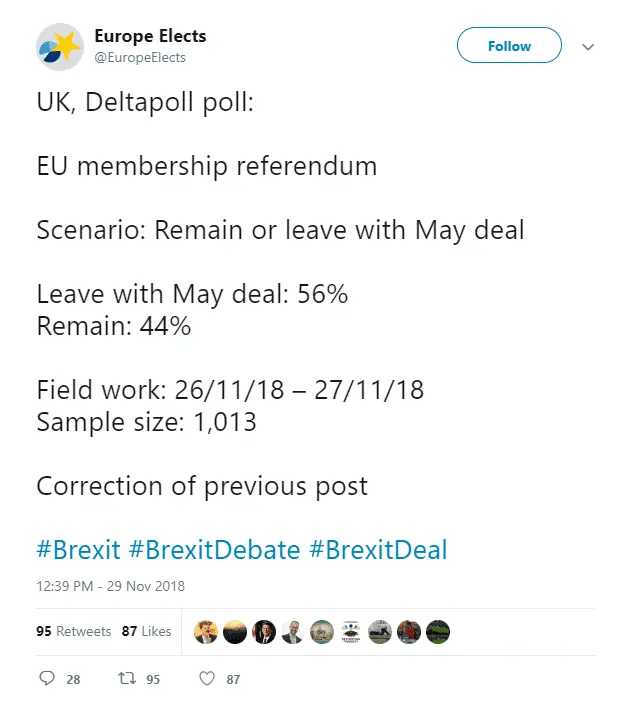Open the 29 Nov 2018 timestamp link
Viewport: 629px width, 711px height.
click(110, 586)
